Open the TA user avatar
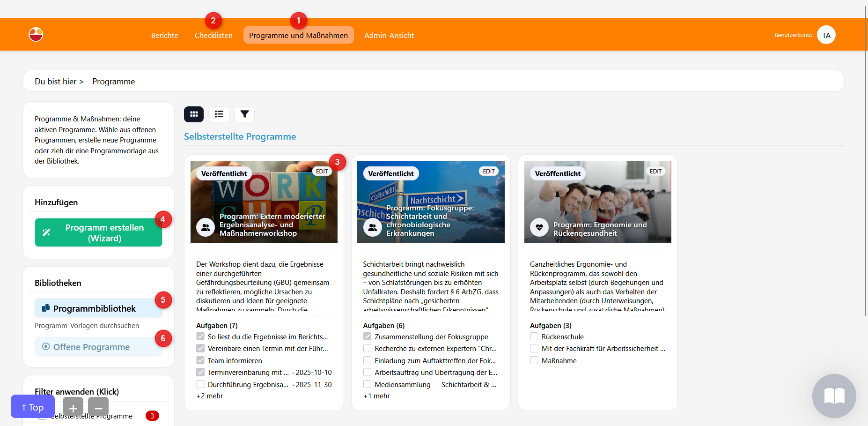Screen dimensions: 868x426 826,35
